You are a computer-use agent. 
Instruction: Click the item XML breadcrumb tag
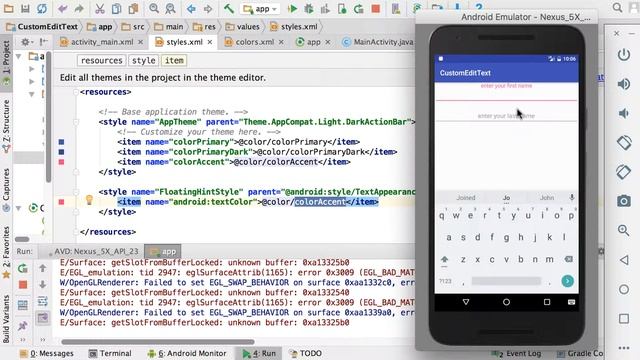pyautogui.click(x=174, y=60)
